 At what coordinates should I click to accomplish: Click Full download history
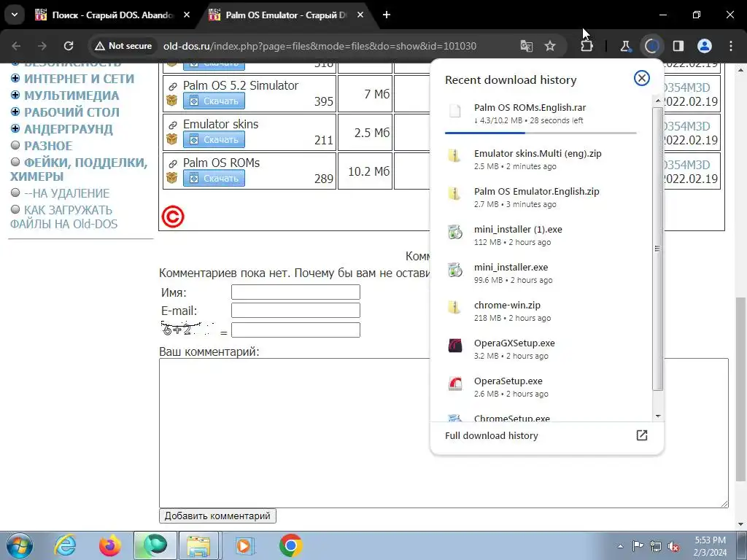coord(491,435)
